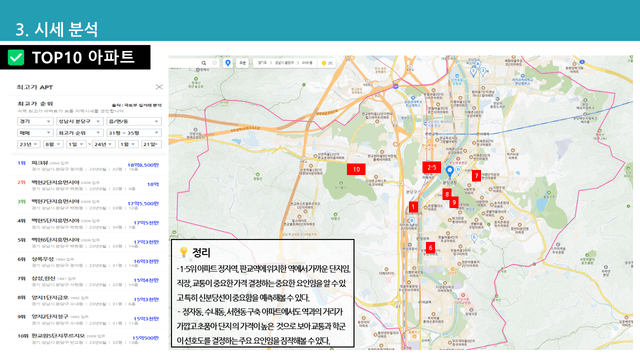This screenshot has height=360, width=640.
Task: Select the 6위 상록우성 row
Action: point(88,261)
